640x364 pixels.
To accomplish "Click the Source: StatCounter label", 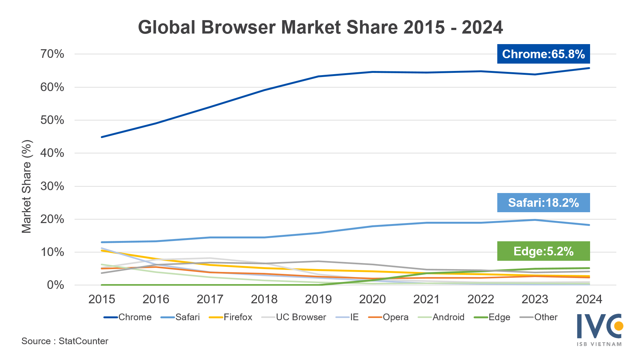I will [x=64, y=341].
